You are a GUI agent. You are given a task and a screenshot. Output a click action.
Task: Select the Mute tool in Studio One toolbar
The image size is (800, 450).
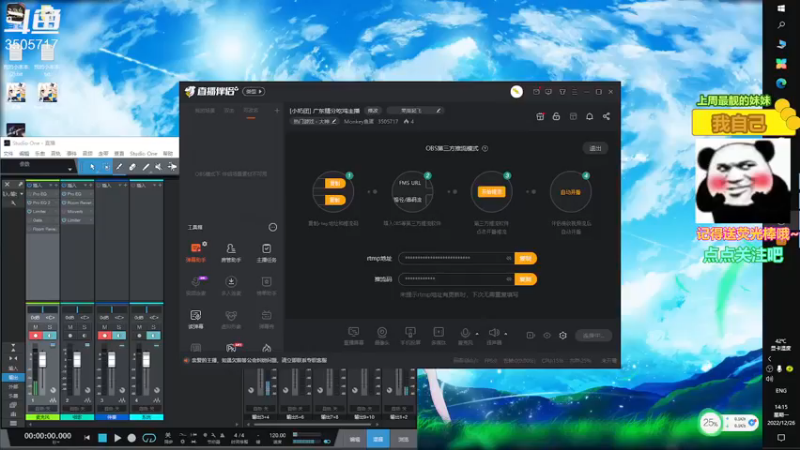(x=159, y=167)
